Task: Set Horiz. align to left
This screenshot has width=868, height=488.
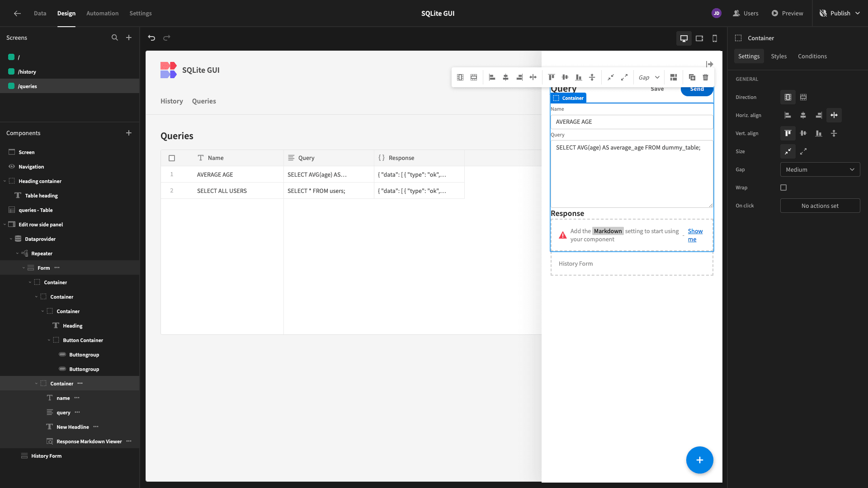Action: coord(788,115)
